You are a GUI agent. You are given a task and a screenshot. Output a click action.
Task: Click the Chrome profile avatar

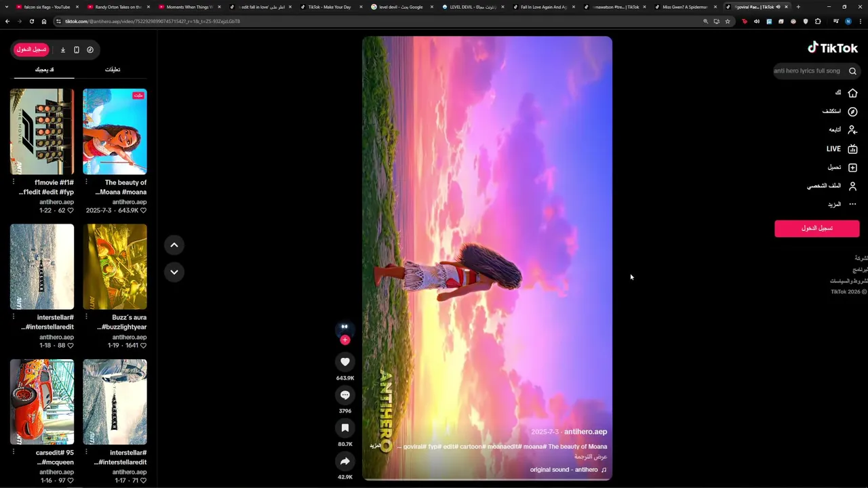click(x=848, y=21)
